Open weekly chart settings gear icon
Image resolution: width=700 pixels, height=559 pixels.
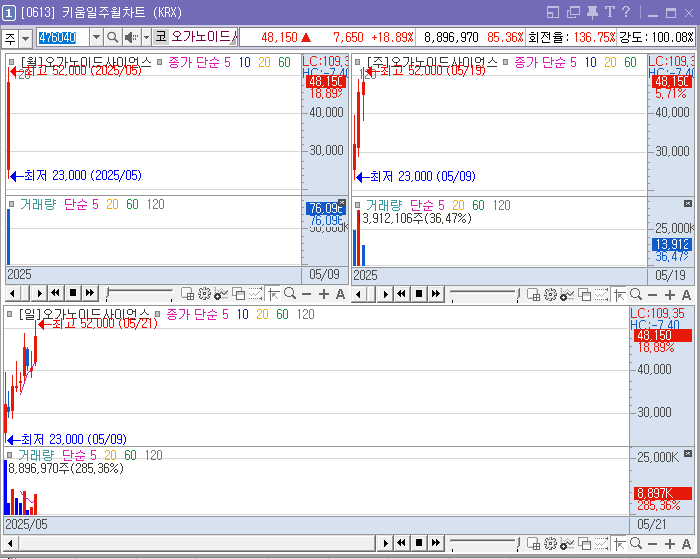(x=550, y=295)
